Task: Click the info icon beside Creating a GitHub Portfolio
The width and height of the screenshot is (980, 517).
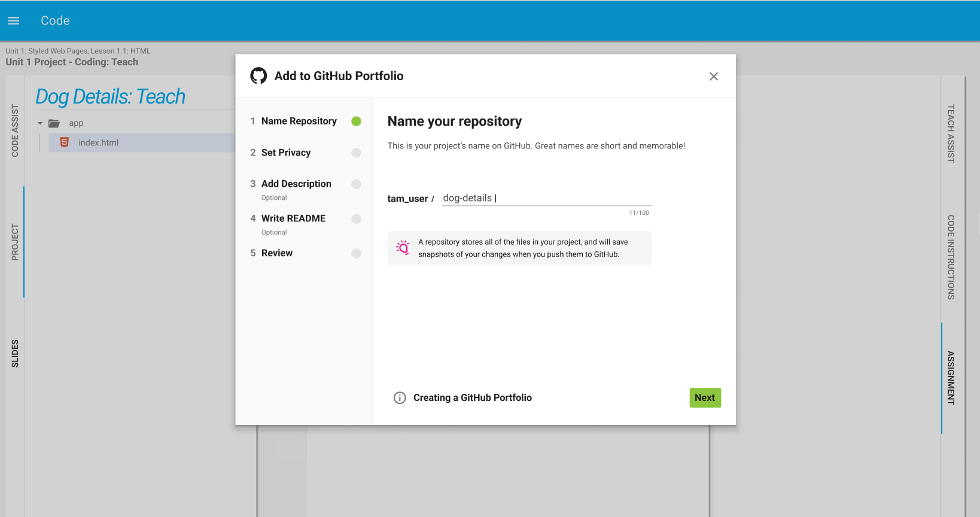Action: point(400,398)
